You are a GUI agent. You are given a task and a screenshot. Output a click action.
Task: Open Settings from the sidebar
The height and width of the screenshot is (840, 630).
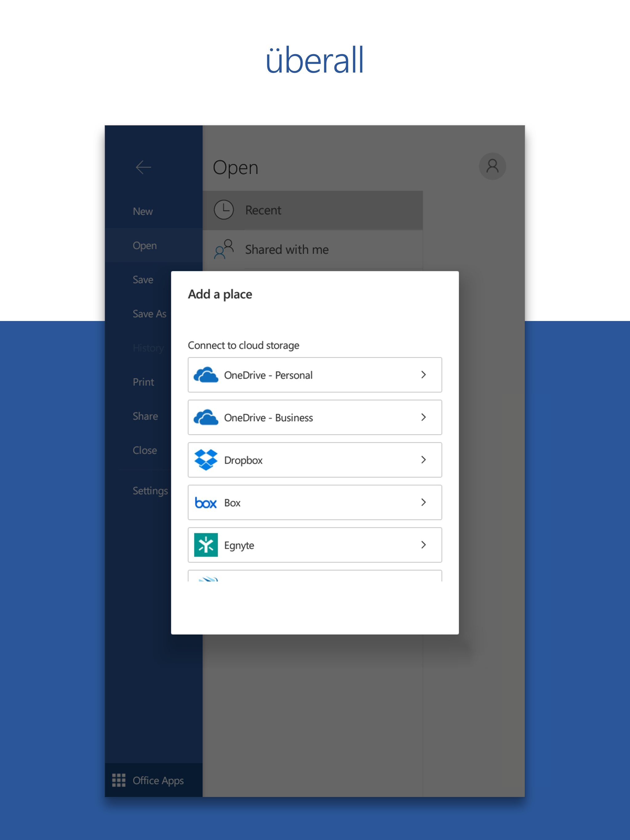click(150, 491)
